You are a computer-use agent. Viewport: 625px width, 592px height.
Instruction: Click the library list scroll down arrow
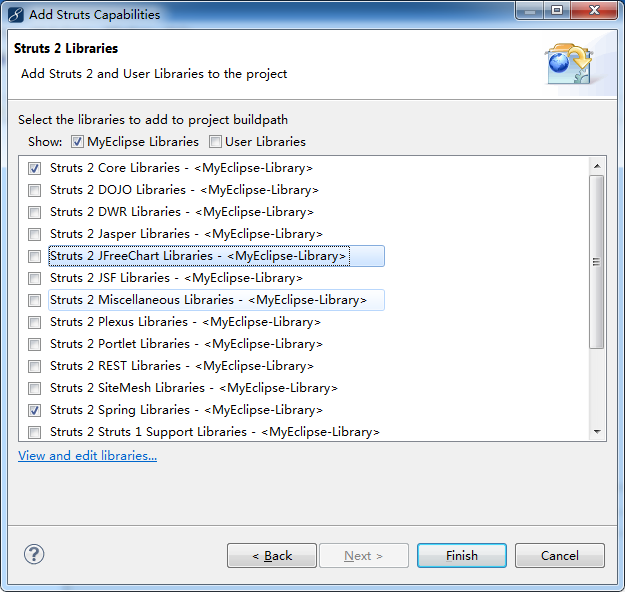(597, 431)
